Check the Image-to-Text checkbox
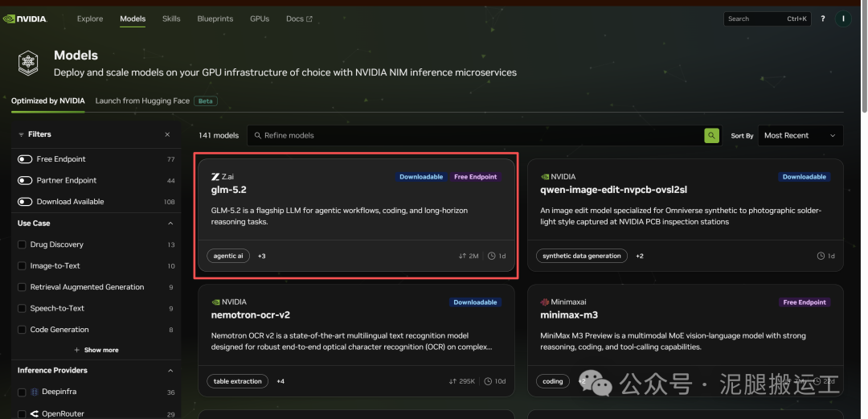The height and width of the screenshot is (419, 868). tap(23, 266)
